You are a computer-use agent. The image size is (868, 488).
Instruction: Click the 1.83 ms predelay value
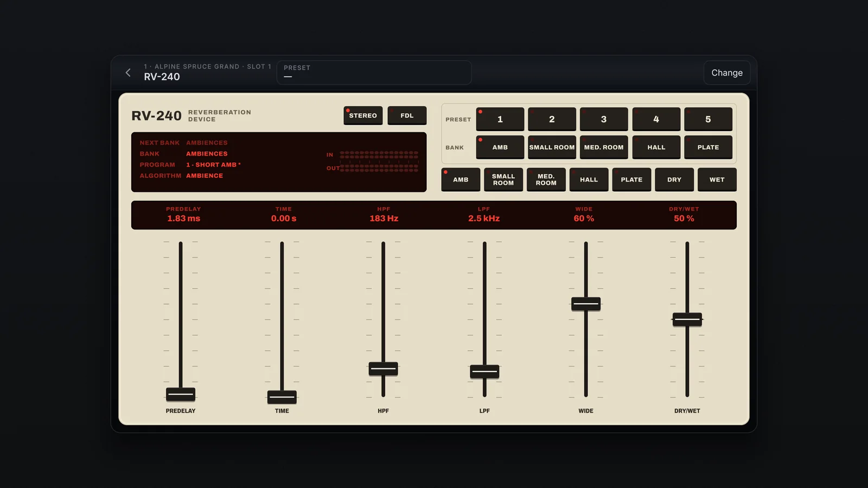click(x=183, y=219)
